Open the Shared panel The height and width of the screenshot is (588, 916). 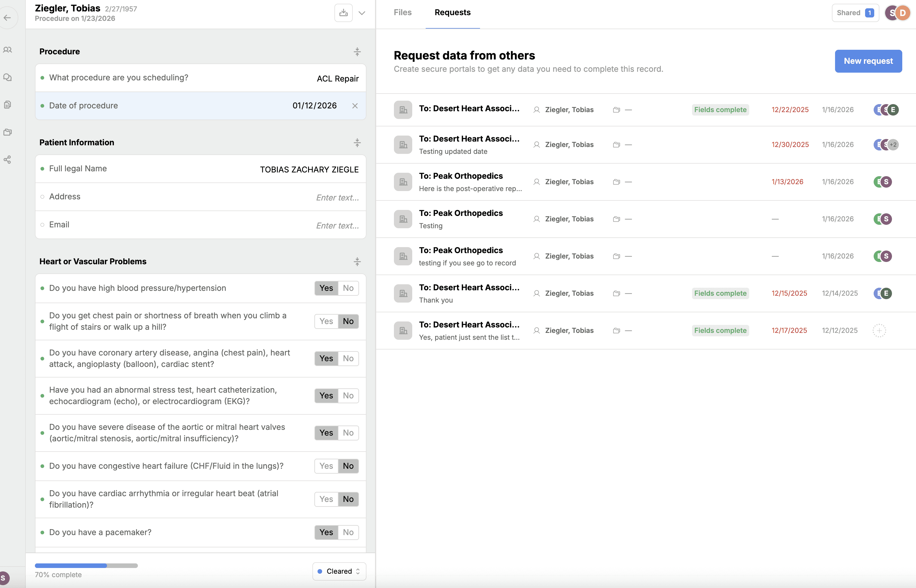pos(855,13)
